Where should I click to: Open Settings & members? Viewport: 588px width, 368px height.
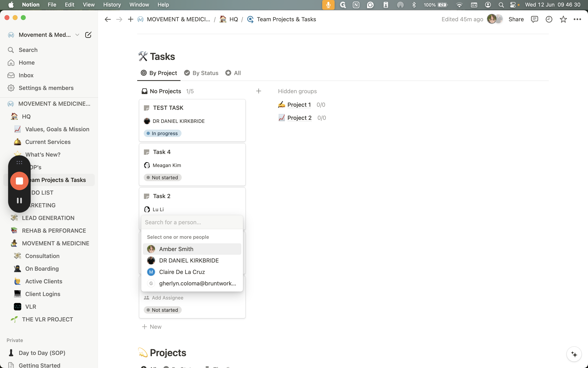(x=49, y=88)
